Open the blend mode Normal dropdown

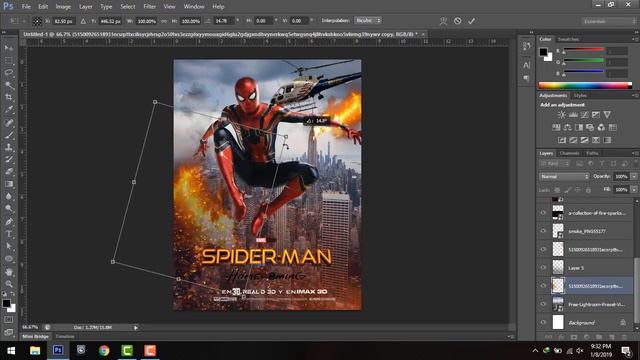coord(564,176)
